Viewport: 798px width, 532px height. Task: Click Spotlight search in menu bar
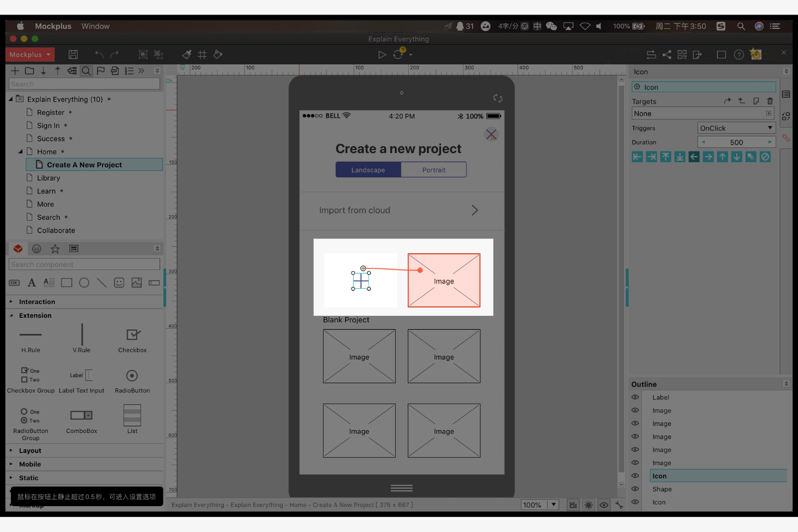[741, 26]
